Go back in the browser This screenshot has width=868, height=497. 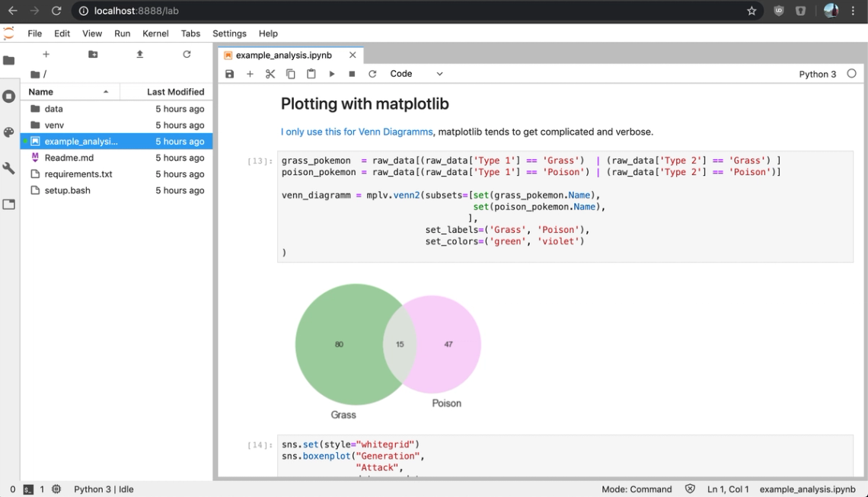point(12,11)
